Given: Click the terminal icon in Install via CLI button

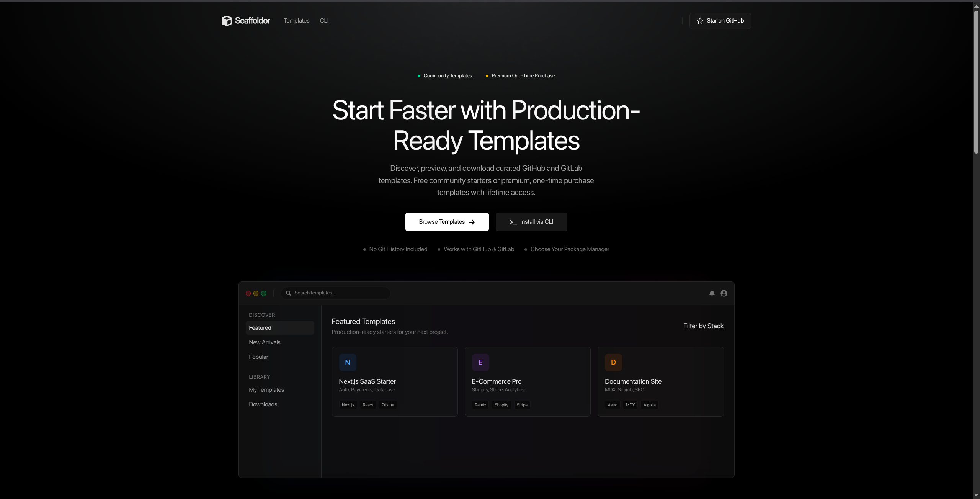Looking at the screenshot, I should click(513, 222).
